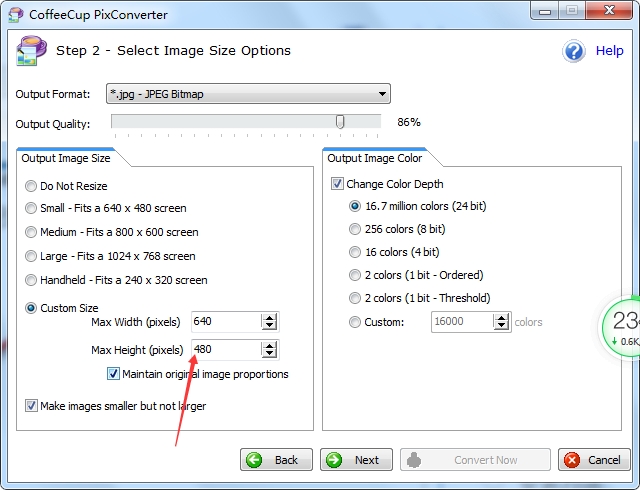Click the blue Help question mark icon

point(574,51)
